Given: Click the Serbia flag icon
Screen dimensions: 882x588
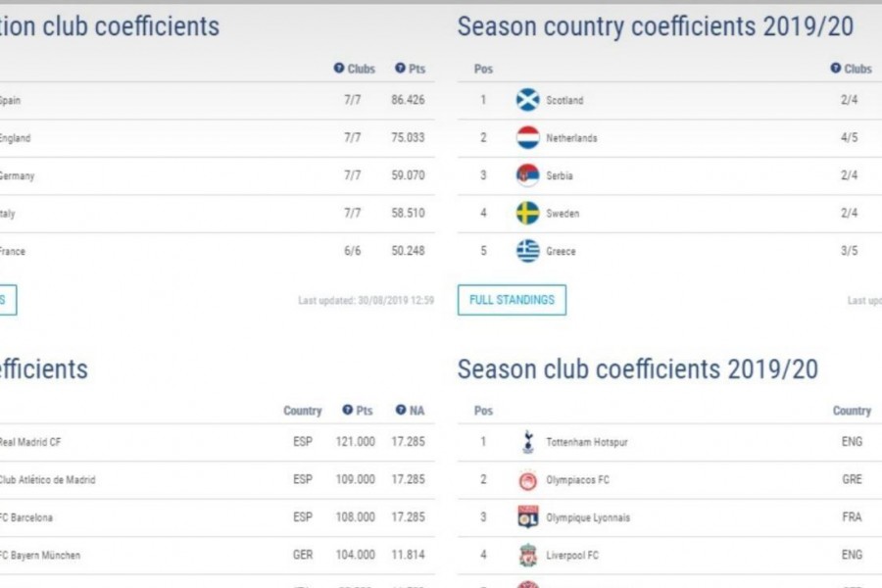Looking at the screenshot, I should pos(527,175).
